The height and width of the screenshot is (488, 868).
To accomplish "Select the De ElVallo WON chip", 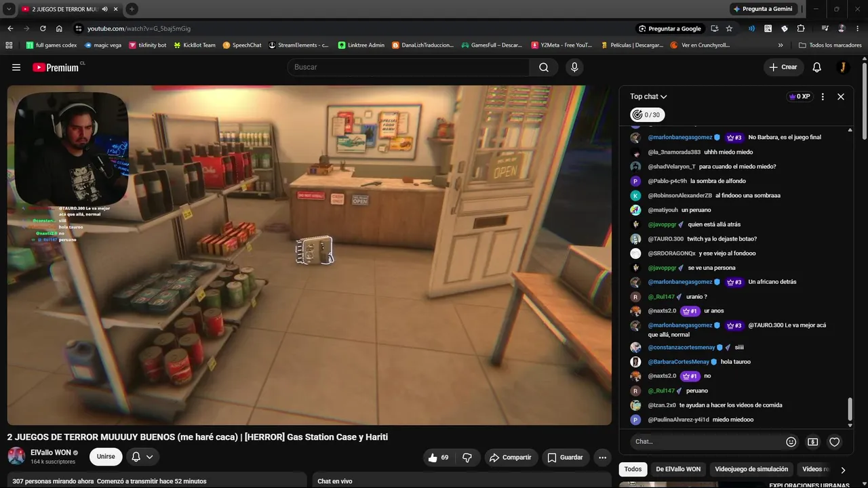I will 678,469.
